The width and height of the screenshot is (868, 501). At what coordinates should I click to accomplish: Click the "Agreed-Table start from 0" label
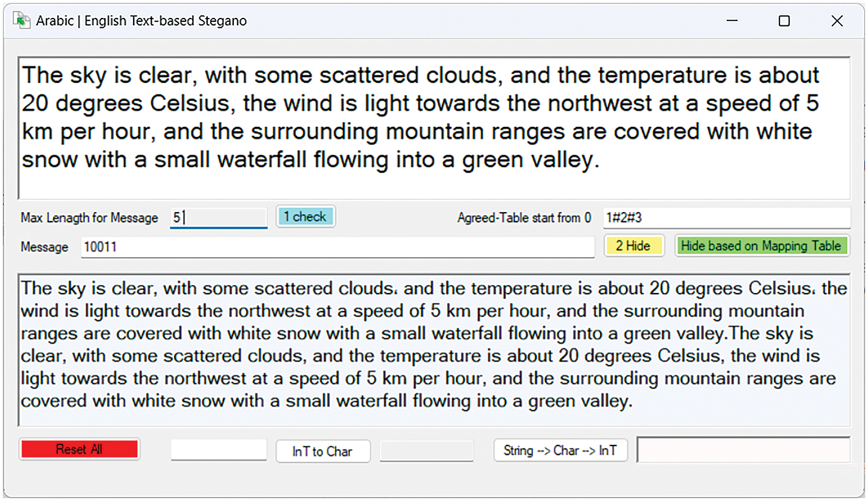[524, 218]
